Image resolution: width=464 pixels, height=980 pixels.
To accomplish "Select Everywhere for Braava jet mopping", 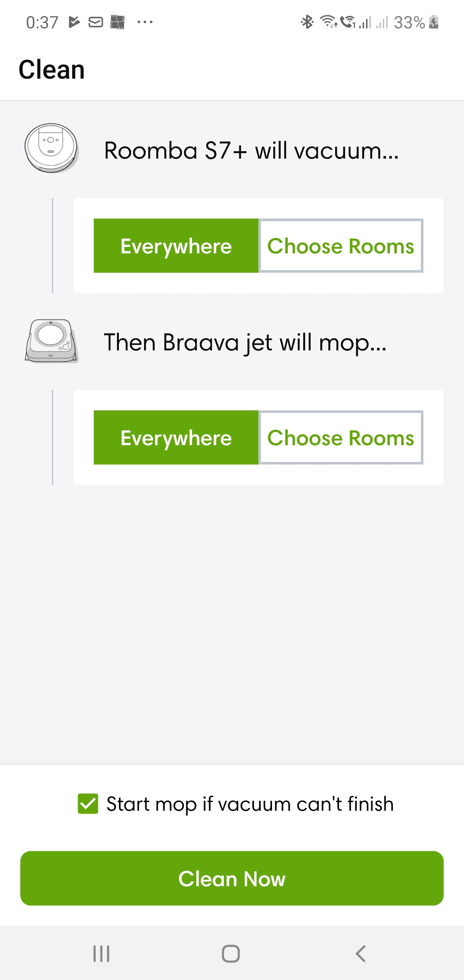I will click(x=176, y=437).
